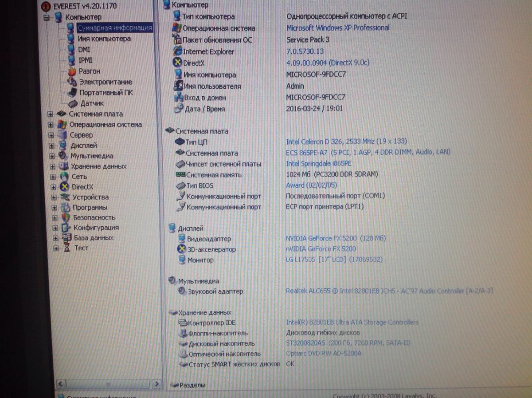The image size is (532, 398).
Task: Click the Монитор icon in Дисплей group
Action: point(182,260)
